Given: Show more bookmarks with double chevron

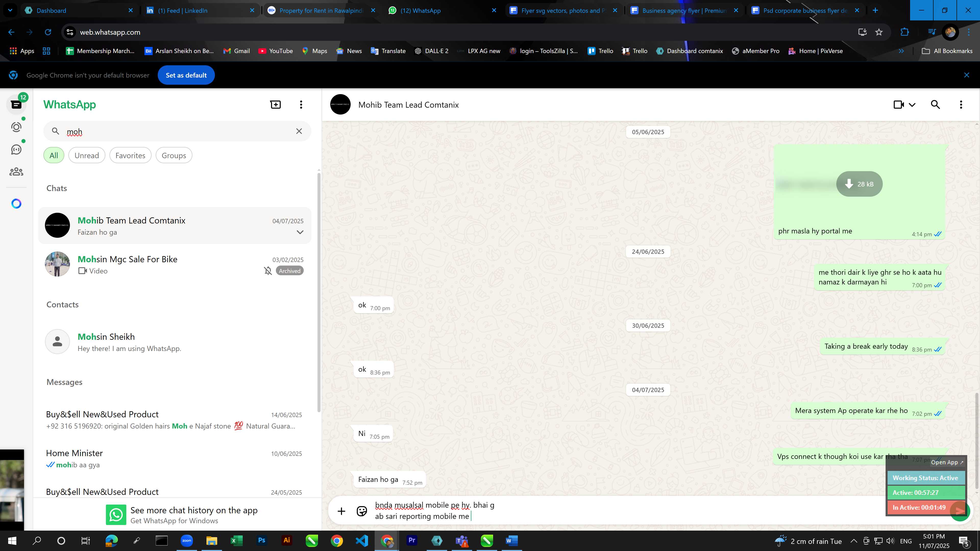Looking at the screenshot, I should click(901, 51).
